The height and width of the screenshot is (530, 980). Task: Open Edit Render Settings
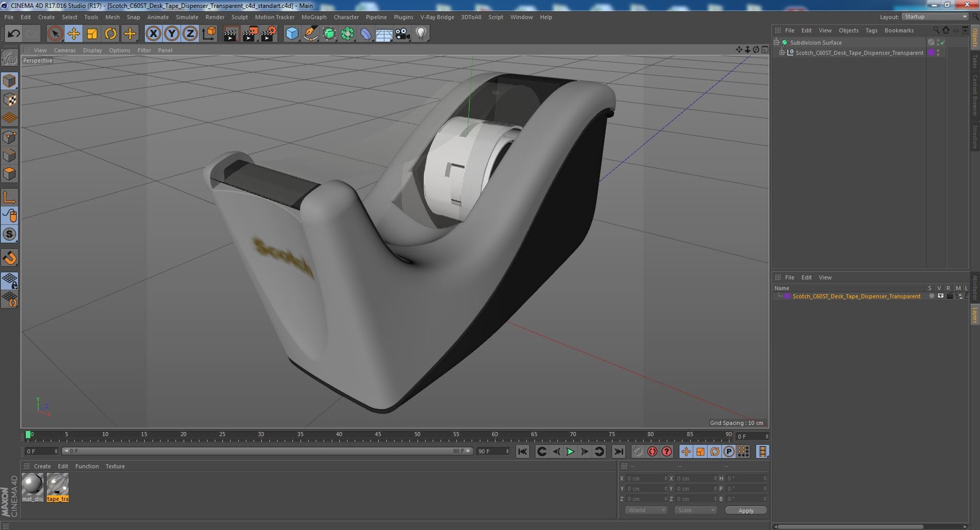(268, 34)
